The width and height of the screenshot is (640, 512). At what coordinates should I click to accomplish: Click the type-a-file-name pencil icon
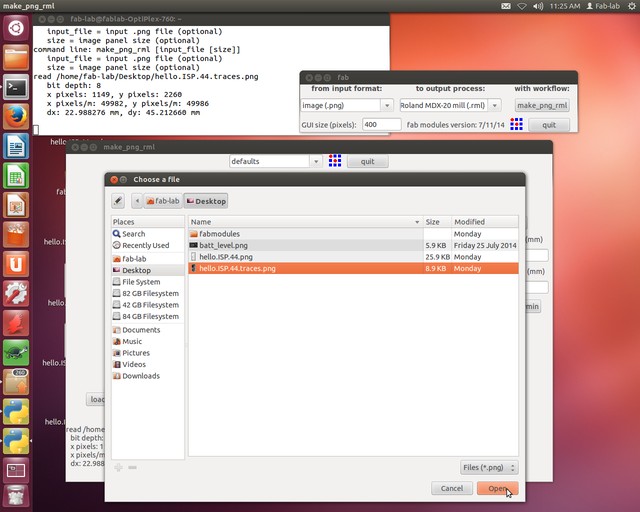[118, 201]
